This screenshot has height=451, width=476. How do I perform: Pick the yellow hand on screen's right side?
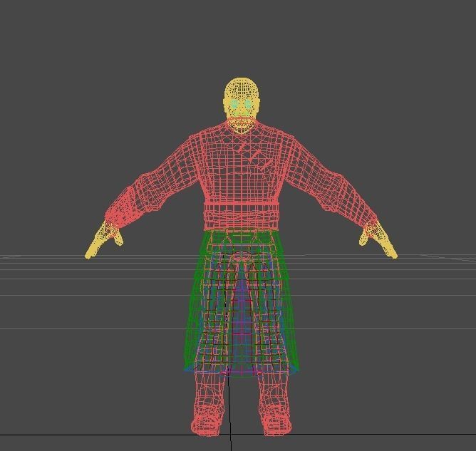(378, 240)
